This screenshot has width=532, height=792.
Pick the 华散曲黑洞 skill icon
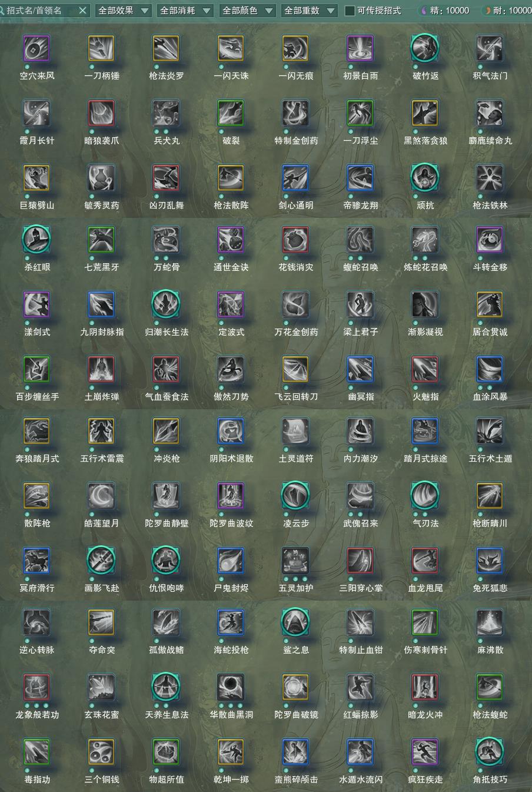point(231,688)
